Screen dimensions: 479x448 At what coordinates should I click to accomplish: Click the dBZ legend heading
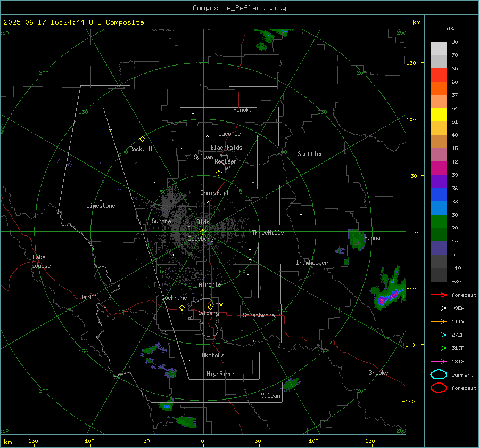451,29
